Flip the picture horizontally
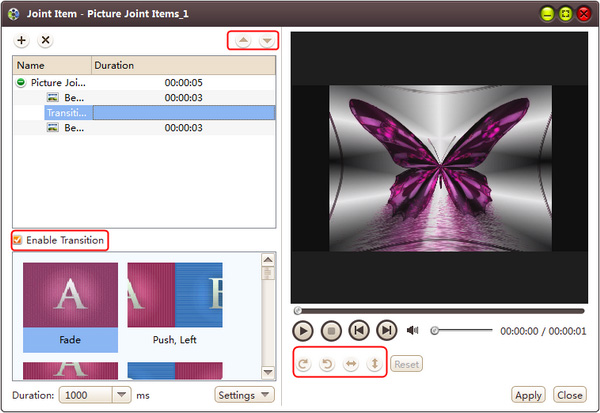The height and width of the screenshot is (413, 600). 351,364
